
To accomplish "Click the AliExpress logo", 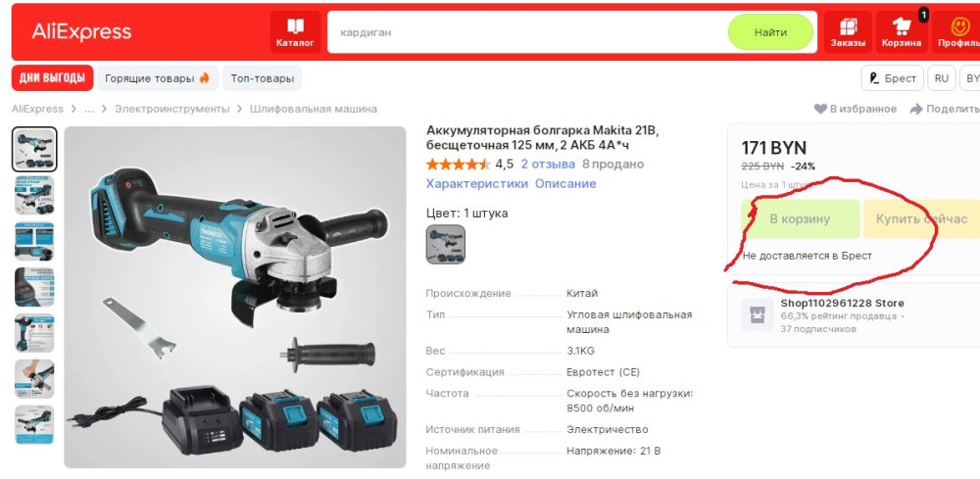I will click(x=82, y=32).
